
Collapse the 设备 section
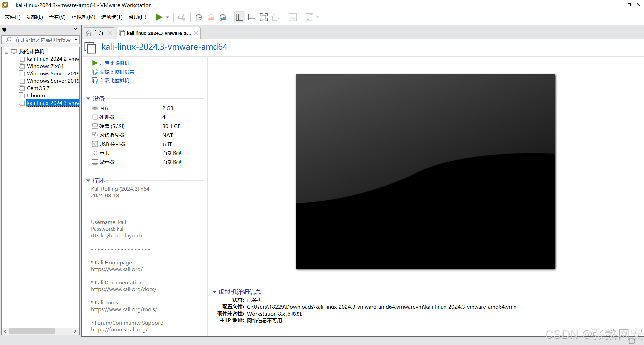click(x=88, y=99)
